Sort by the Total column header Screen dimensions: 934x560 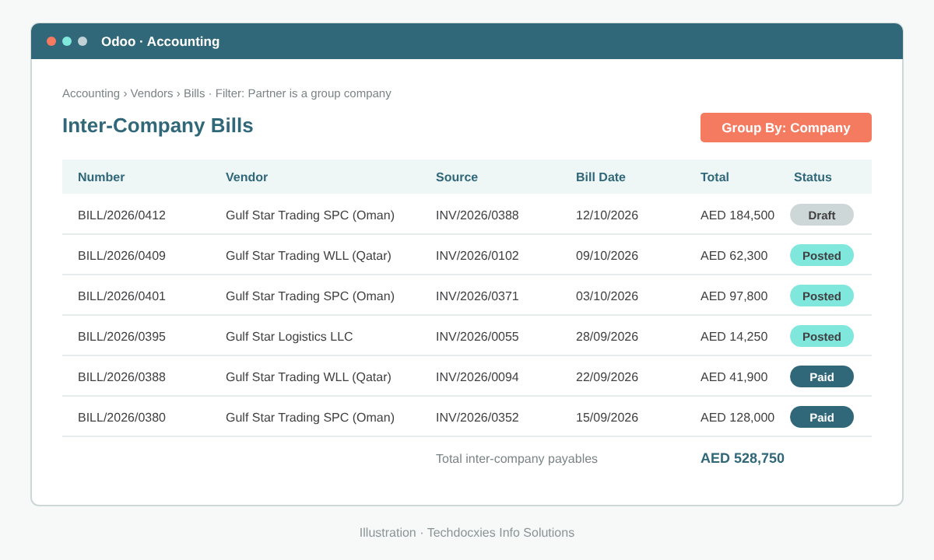click(x=715, y=177)
